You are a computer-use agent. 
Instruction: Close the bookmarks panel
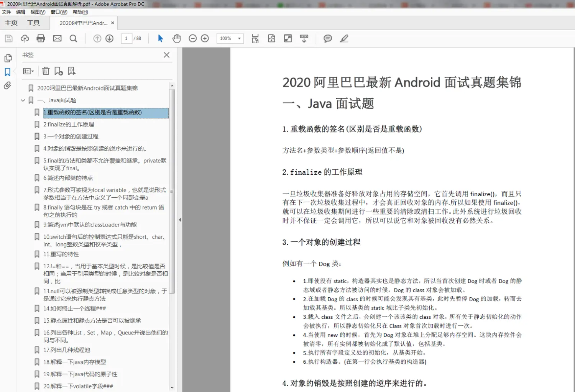pyautogui.click(x=166, y=55)
